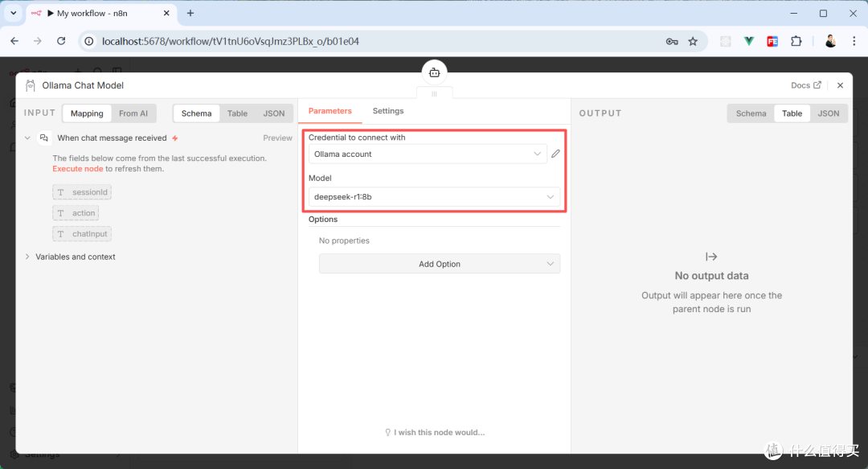Image resolution: width=868 pixels, height=469 pixels.
Task: Click the chat trigger icon beside 'When chat message received'
Action: click(x=44, y=138)
